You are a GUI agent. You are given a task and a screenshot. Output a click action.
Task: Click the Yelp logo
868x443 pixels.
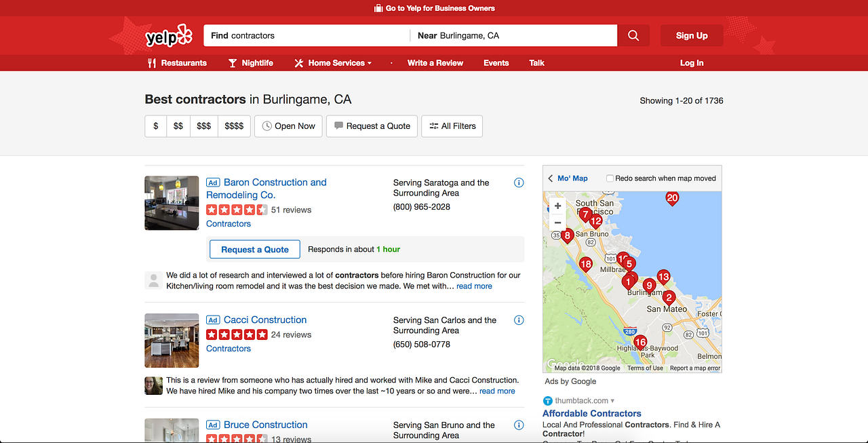coord(169,36)
